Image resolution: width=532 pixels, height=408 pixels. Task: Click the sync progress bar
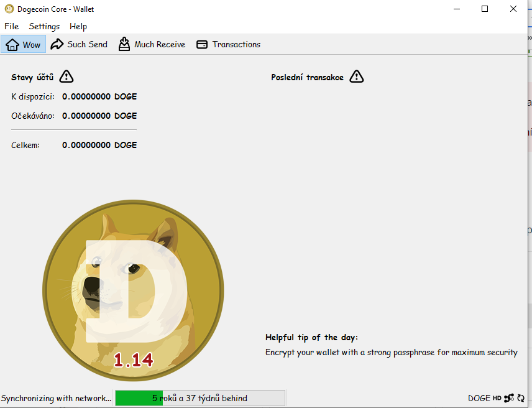(200, 398)
